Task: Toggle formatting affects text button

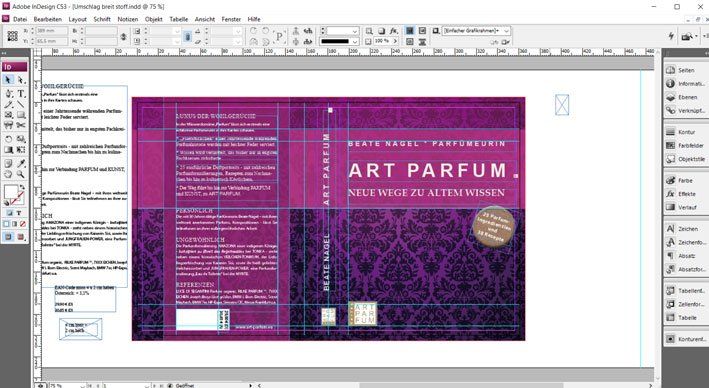Action: click(x=19, y=213)
